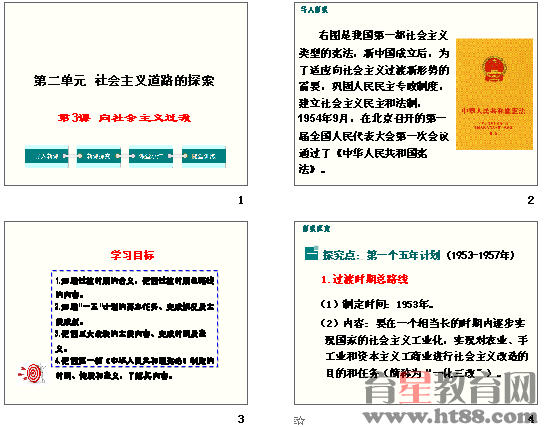
Task: Click the fourth teal navigation button on slide 1
Action: [x=203, y=156]
